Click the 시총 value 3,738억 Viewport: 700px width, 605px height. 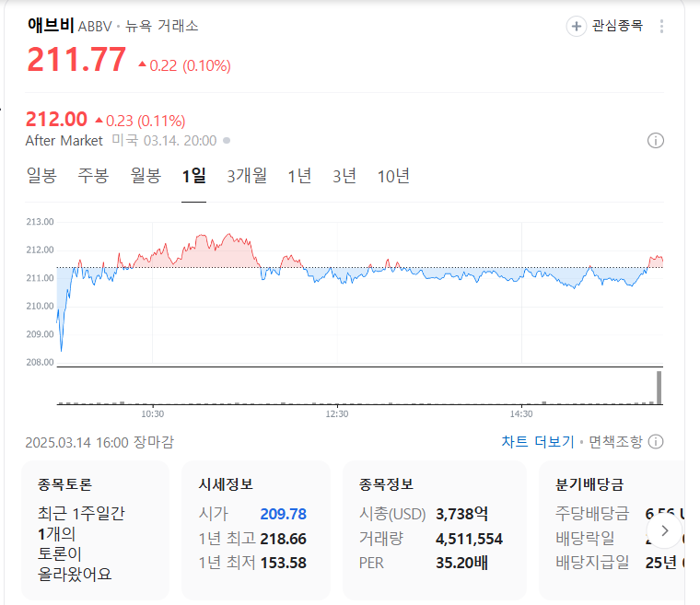[x=461, y=514]
